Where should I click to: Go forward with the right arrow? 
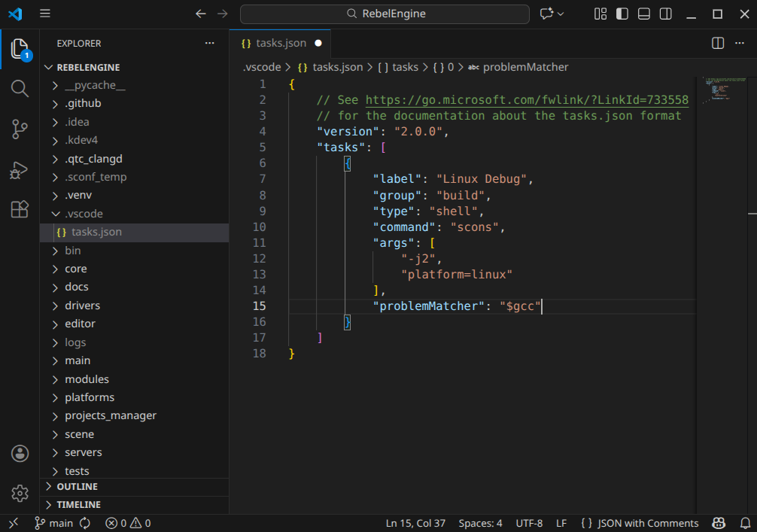tap(223, 14)
